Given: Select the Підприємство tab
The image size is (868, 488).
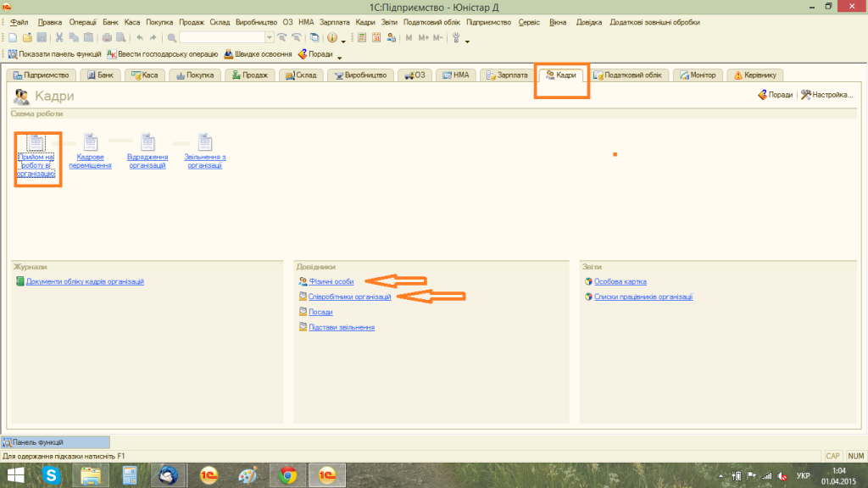Looking at the screenshot, I should 41,75.
